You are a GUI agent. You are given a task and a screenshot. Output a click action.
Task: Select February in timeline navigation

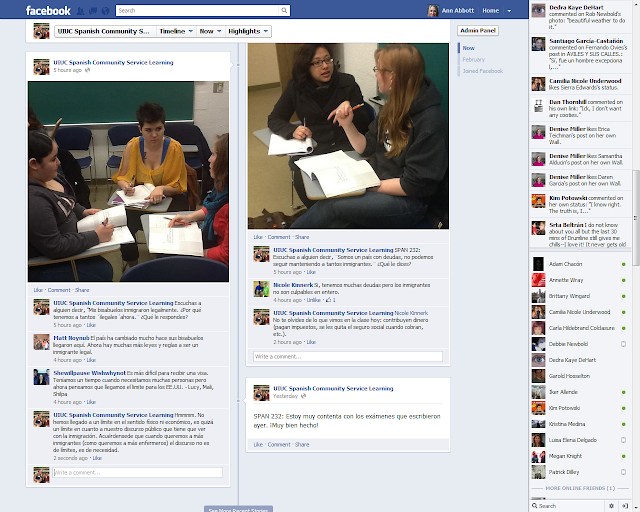(x=473, y=60)
